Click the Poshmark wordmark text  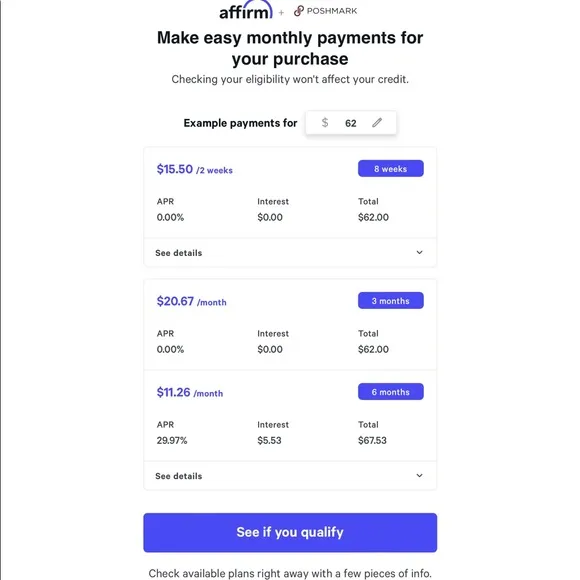[x=332, y=11]
